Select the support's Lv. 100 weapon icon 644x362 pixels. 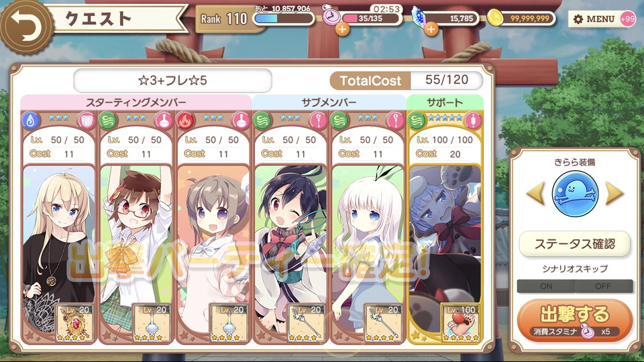click(x=461, y=322)
